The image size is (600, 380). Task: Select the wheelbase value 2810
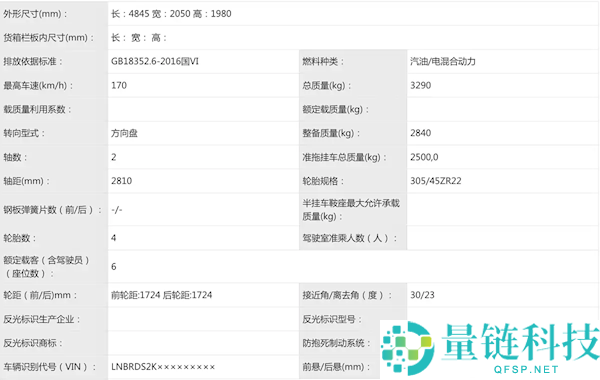[x=122, y=181]
